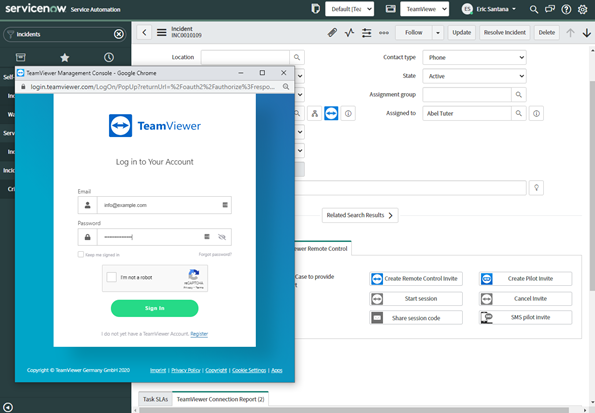Click the Email input field
Image resolution: width=595 pixels, height=413 pixels.
154,205
